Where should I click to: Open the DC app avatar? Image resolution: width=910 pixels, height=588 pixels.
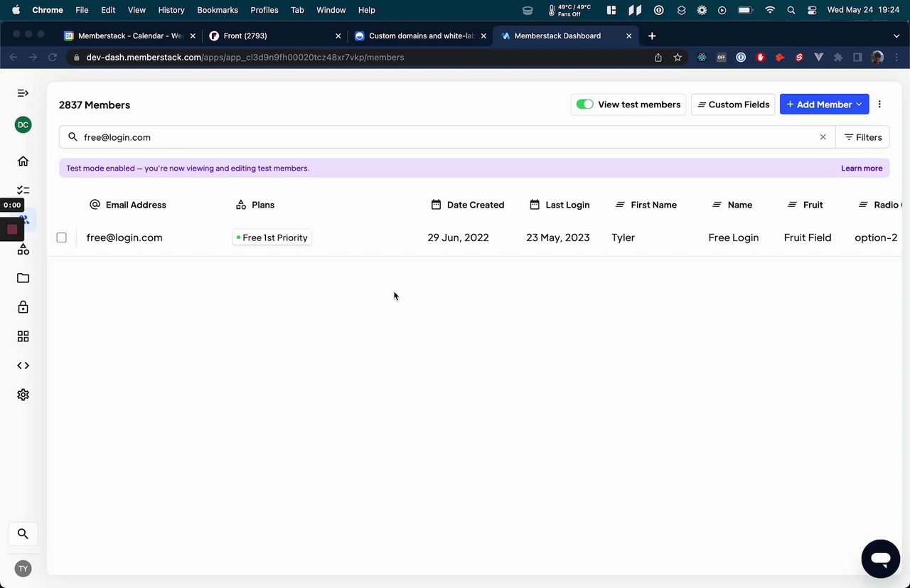tap(23, 125)
